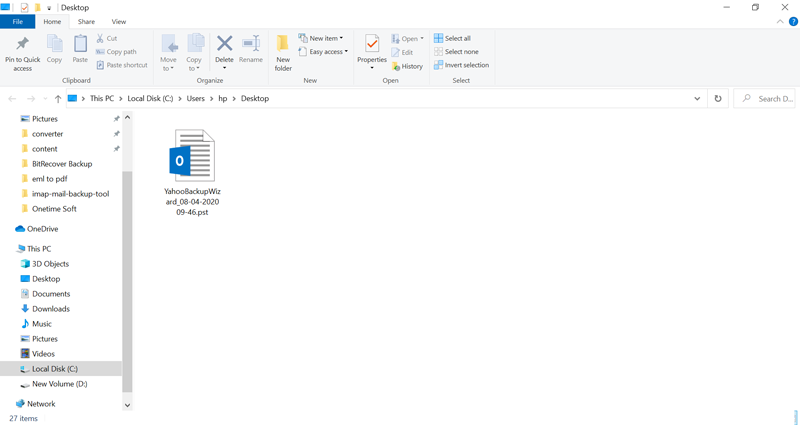
Task: Expand the Open dropdown in ribbon
Action: (408, 39)
